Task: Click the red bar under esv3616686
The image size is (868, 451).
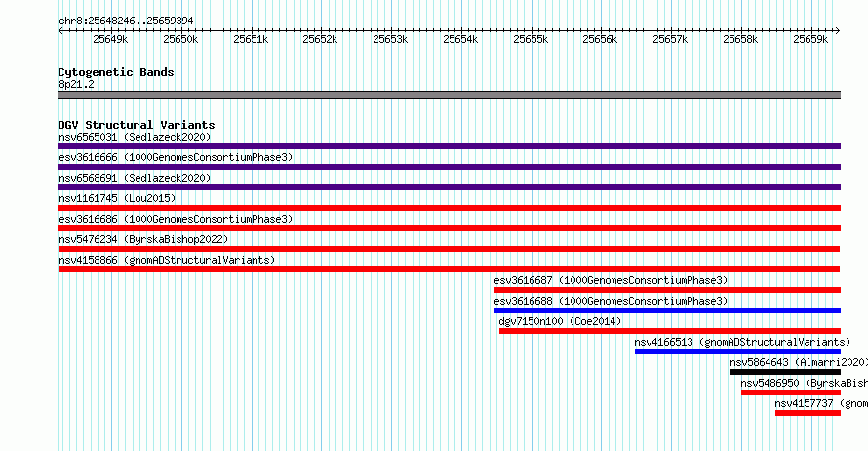Action: tap(449, 228)
